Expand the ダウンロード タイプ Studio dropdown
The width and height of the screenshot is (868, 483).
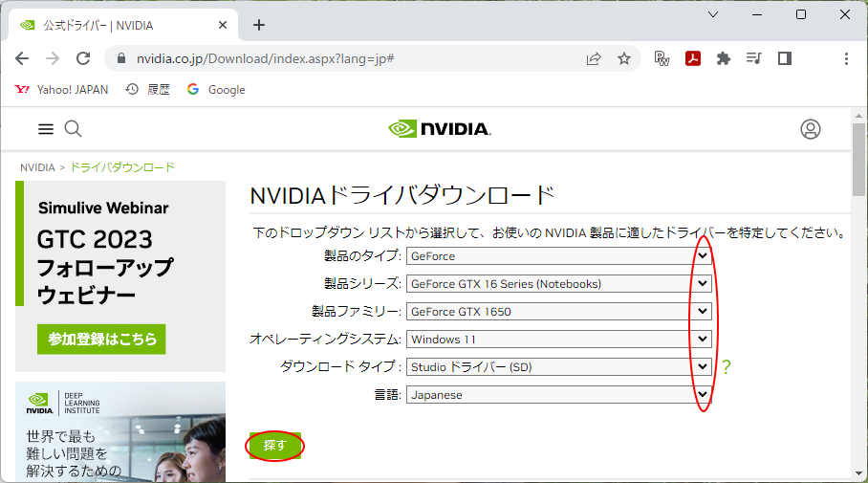click(558, 366)
